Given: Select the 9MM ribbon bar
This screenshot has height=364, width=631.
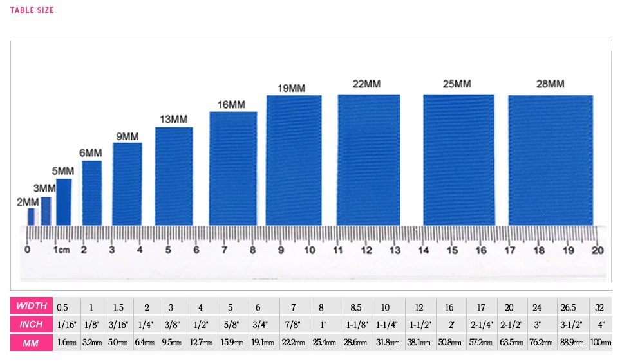Looking at the screenshot, I should (127, 184).
